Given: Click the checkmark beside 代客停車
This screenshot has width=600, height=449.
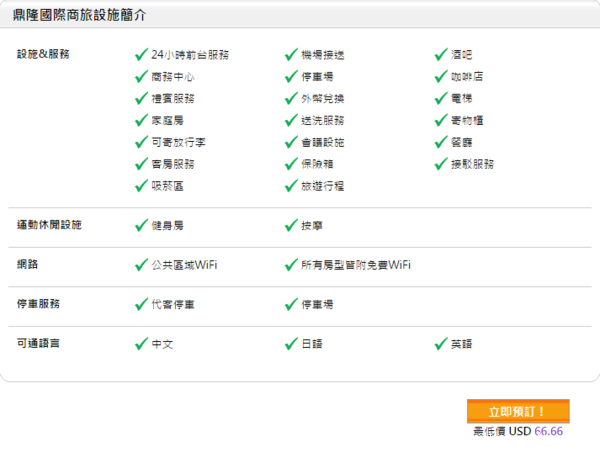Looking at the screenshot, I should point(141,304).
